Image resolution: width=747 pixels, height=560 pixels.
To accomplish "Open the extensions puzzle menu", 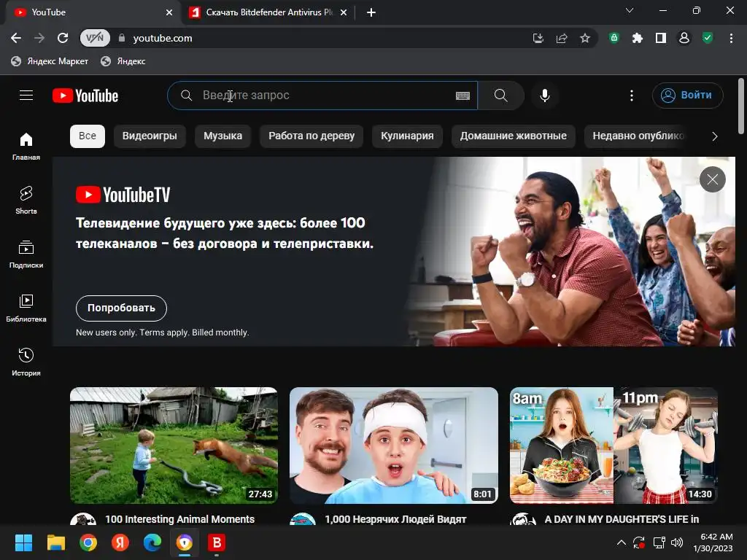I will click(x=638, y=38).
